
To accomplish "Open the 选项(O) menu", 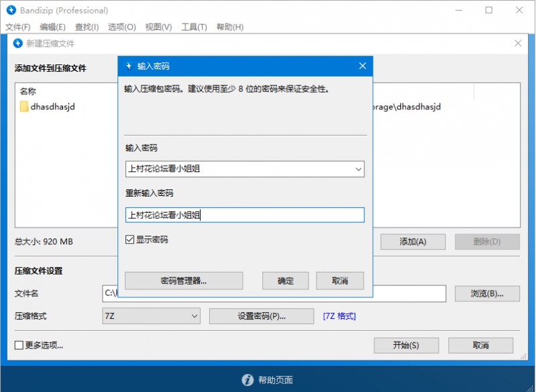I will click(121, 27).
